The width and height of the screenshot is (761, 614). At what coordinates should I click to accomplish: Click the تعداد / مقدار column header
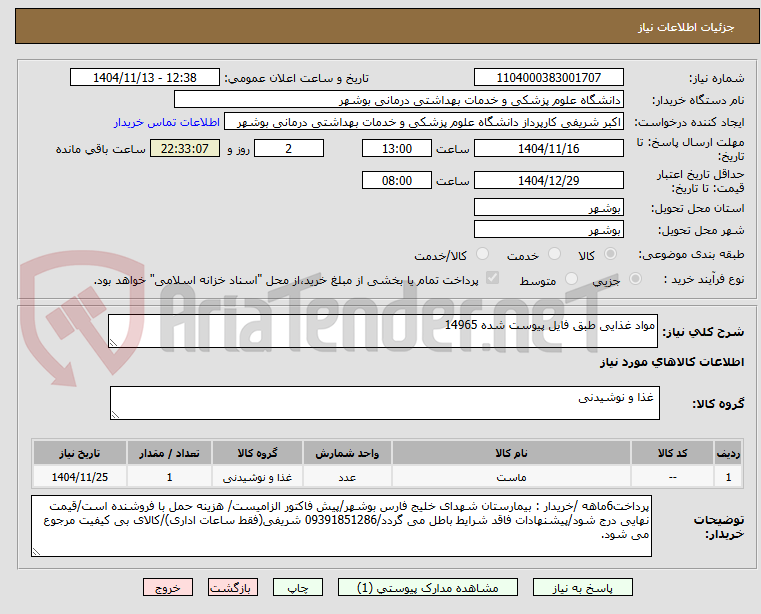(169, 453)
